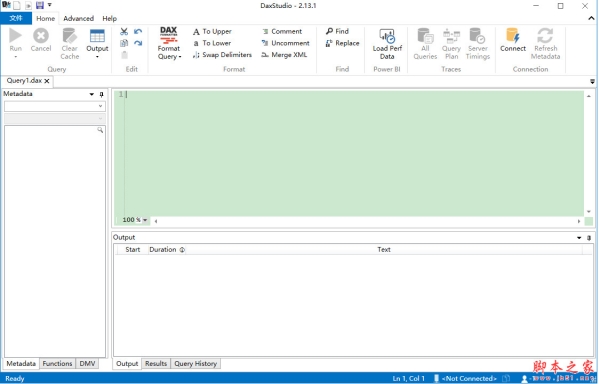Click Swap Delimiters

pyautogui.click(x=222, y=55)
